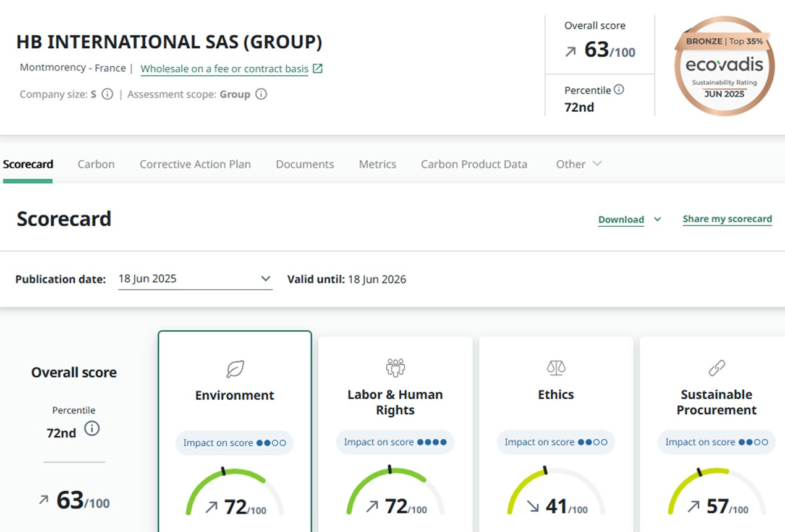Select the Sustainable Procurement card title
Viewport: 785px width, 532px height.
coord(716,402)
